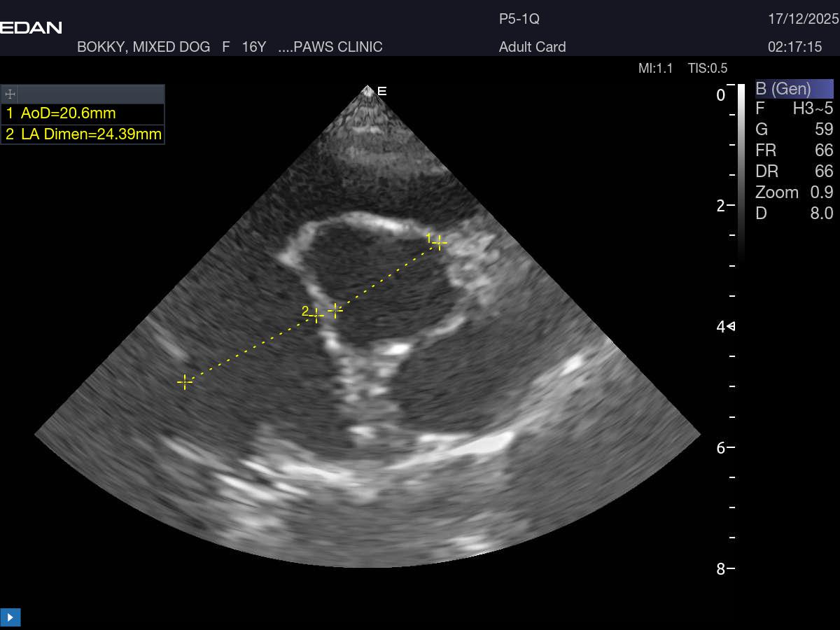Open the frequency F H3~5 setting

coord(794,108)
